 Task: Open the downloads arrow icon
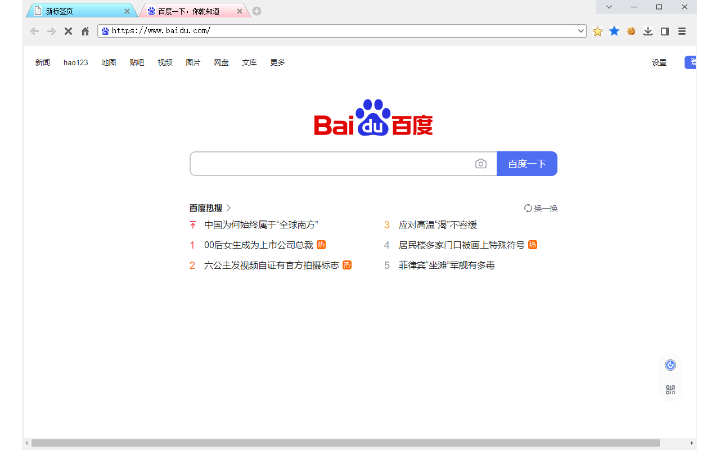coord(648,31)
